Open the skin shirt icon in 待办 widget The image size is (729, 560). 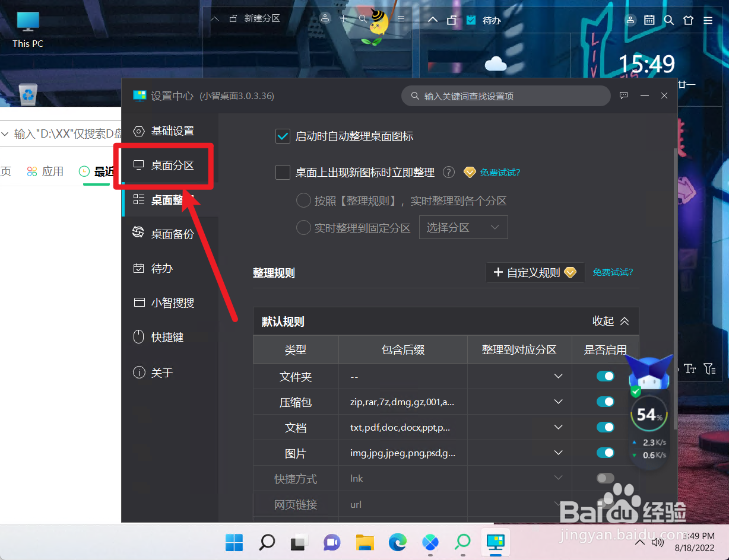click(x=689, y=20)
